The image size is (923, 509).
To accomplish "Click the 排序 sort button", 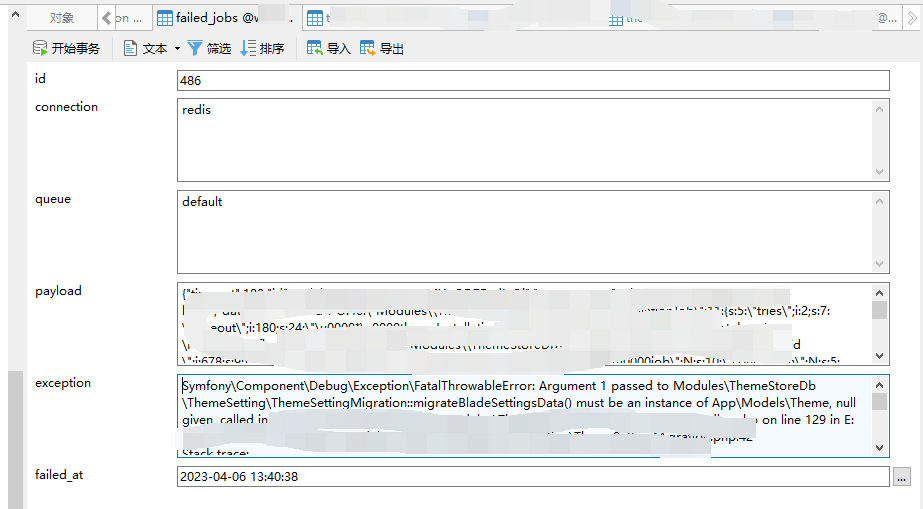I will click(x=262, y=48).
